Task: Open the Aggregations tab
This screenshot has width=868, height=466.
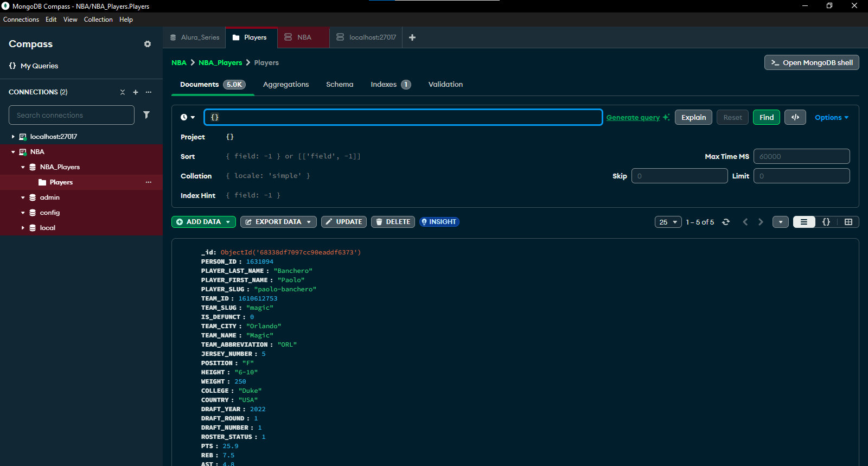Action: (286, 85)
